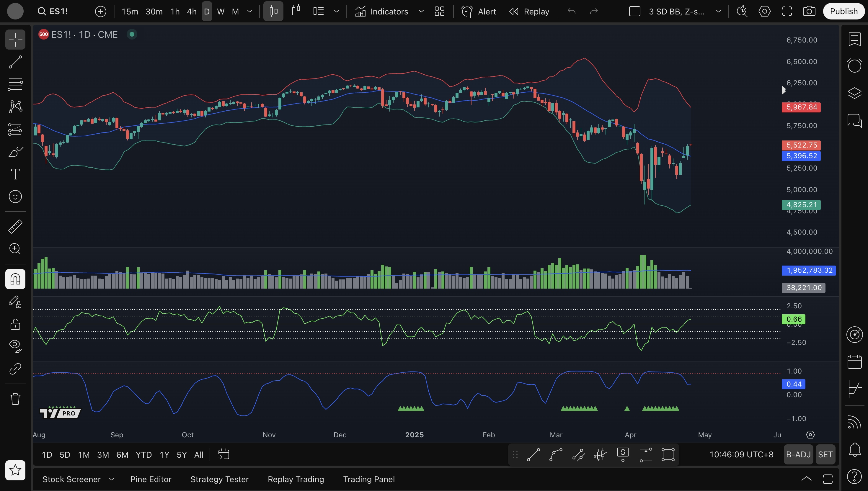Open the Pine Editor tab

pos(151,479)
